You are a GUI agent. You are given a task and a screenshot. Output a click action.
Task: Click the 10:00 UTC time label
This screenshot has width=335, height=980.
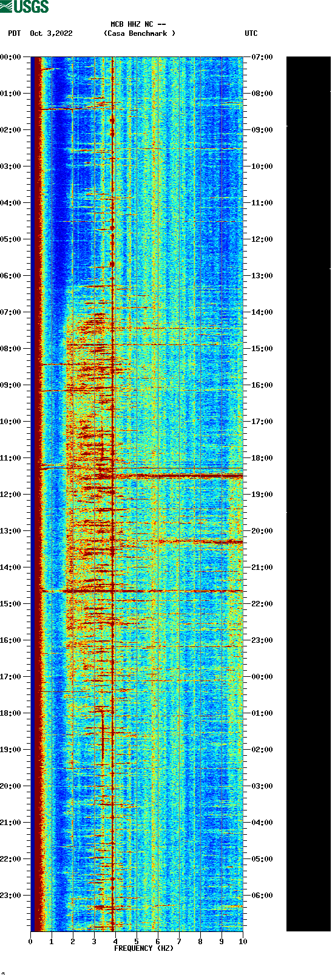pyautogui.click(x=262, y=166)
